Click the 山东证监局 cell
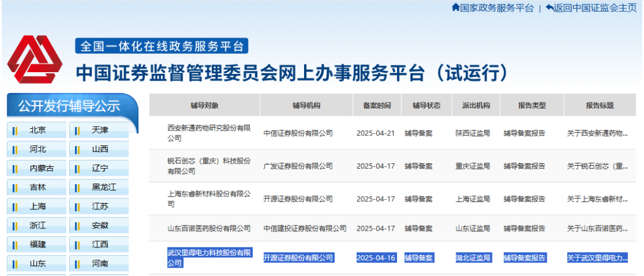The width and height of the screenshot is (644, 276). point(473,228)
